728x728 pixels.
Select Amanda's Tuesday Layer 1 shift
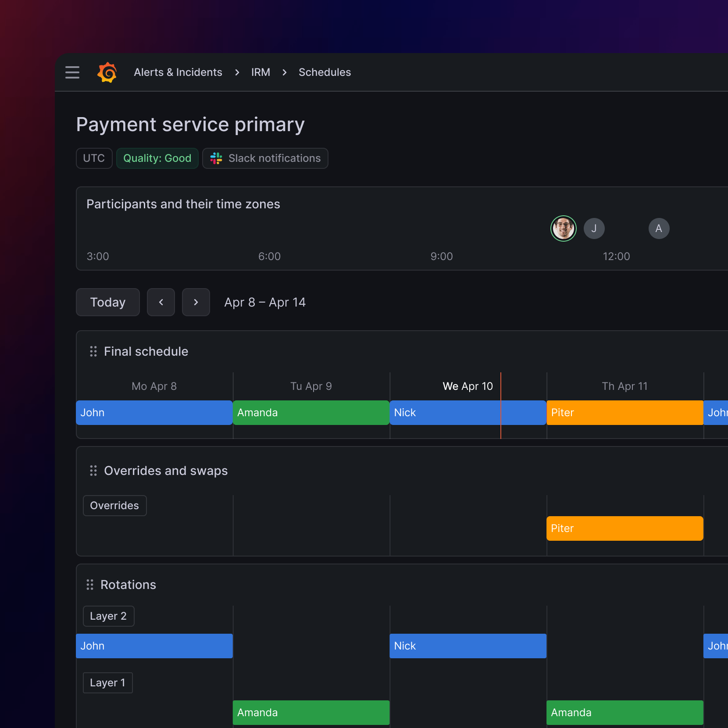[311, 713]
